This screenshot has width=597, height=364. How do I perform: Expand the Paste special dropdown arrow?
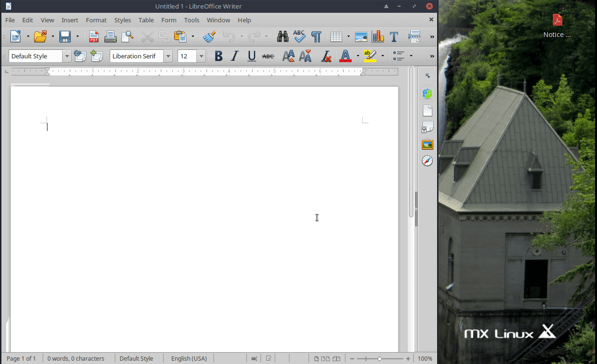click(193, 37)
